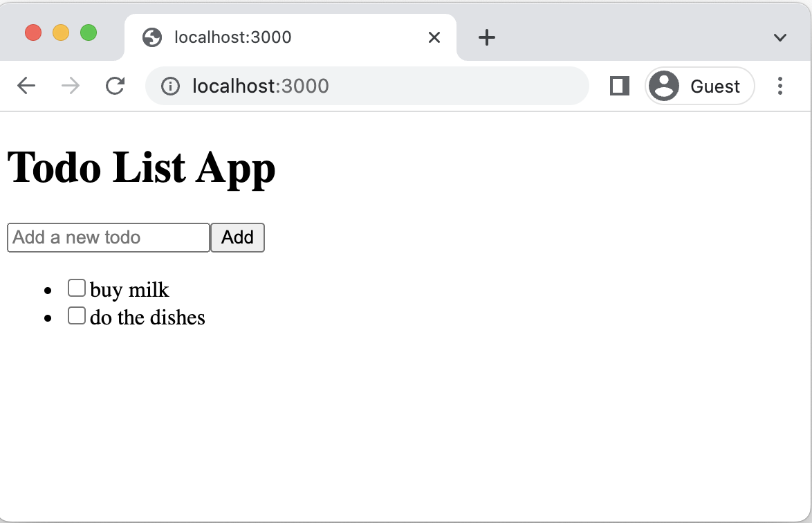Open a new tab with plus icon
This screenshot has width=812, height=523.
pyautogui.click(x=486, y=37)
